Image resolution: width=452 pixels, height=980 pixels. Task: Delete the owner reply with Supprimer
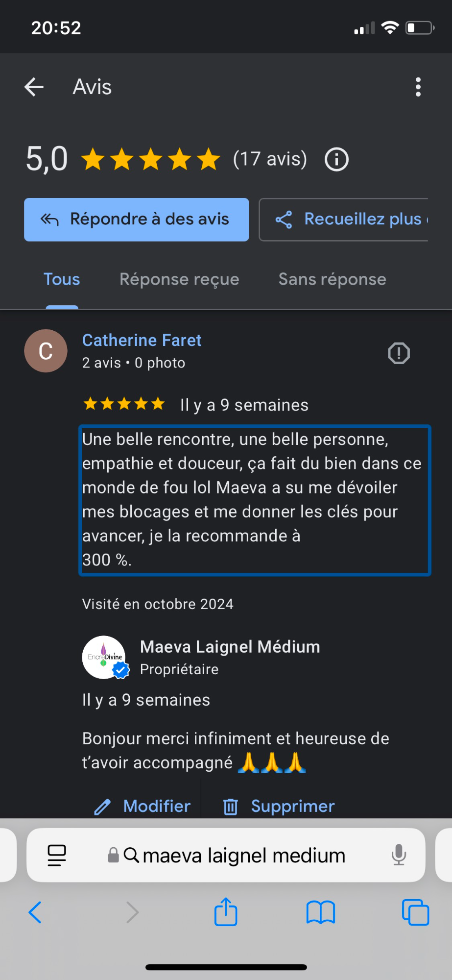pos(279,806)
